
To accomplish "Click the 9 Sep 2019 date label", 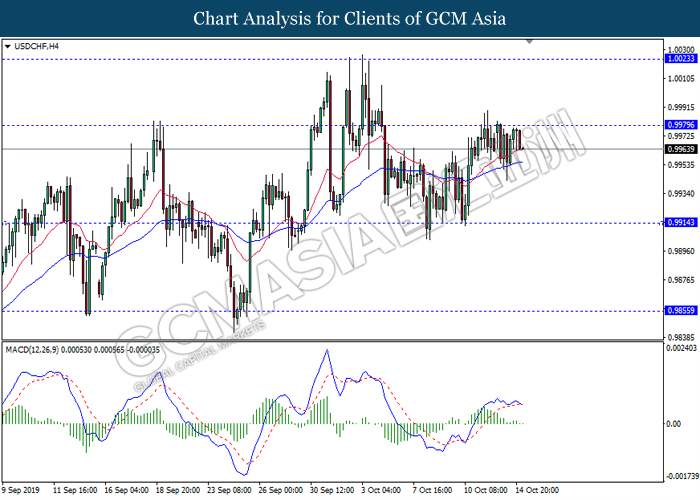I will coord(21,490).
